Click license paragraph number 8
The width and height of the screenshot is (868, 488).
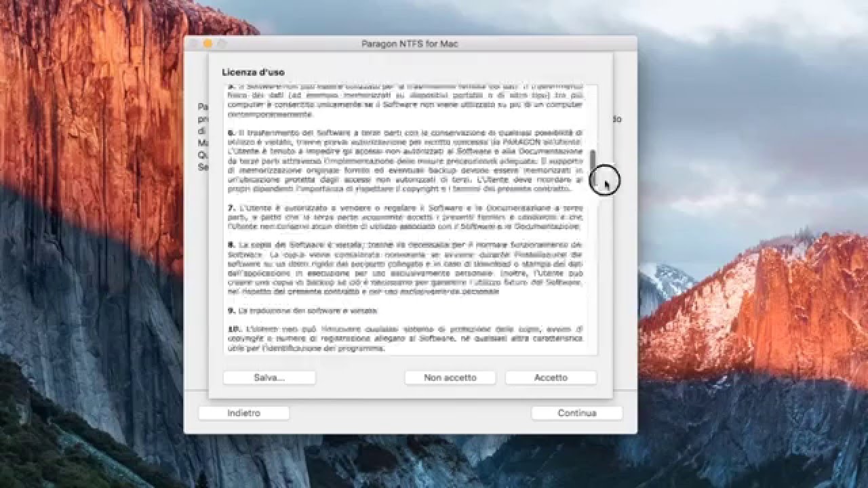(405, 268)
